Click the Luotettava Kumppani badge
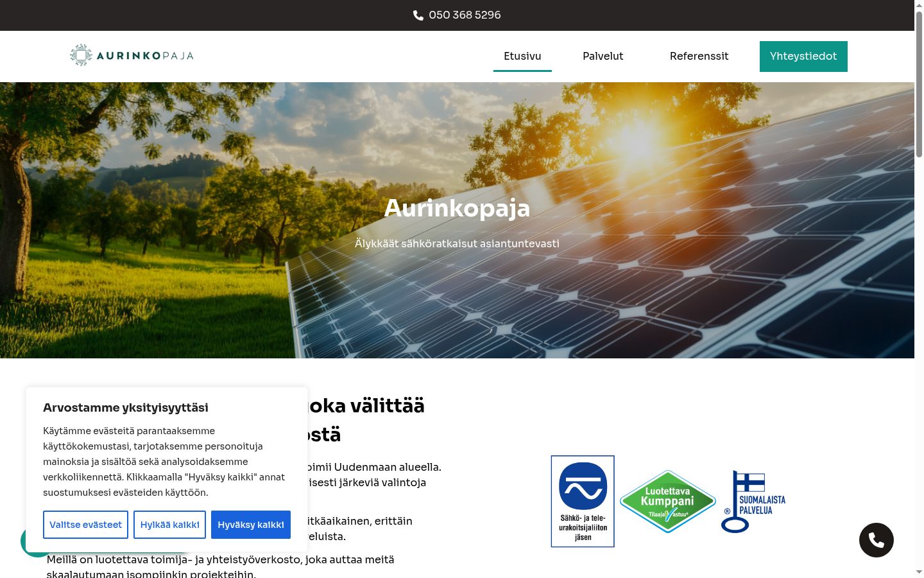The height and width of the screenshot is (578, 924). 668,502
